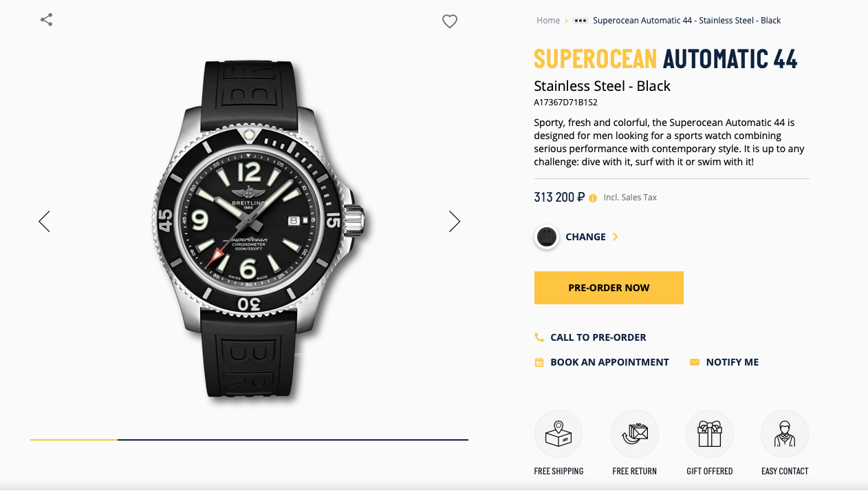Show next watch image arrow
The height and width of the screenshot is (495, 868).
454,221
